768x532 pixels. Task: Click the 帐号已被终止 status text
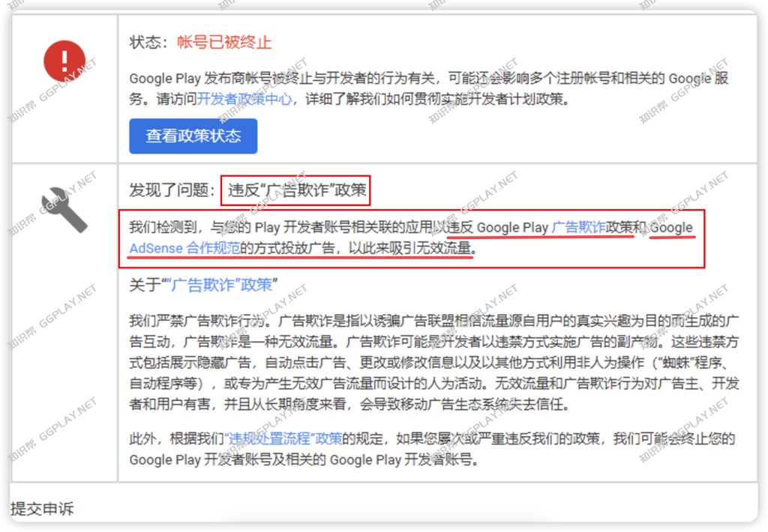[x=224, y=42]
